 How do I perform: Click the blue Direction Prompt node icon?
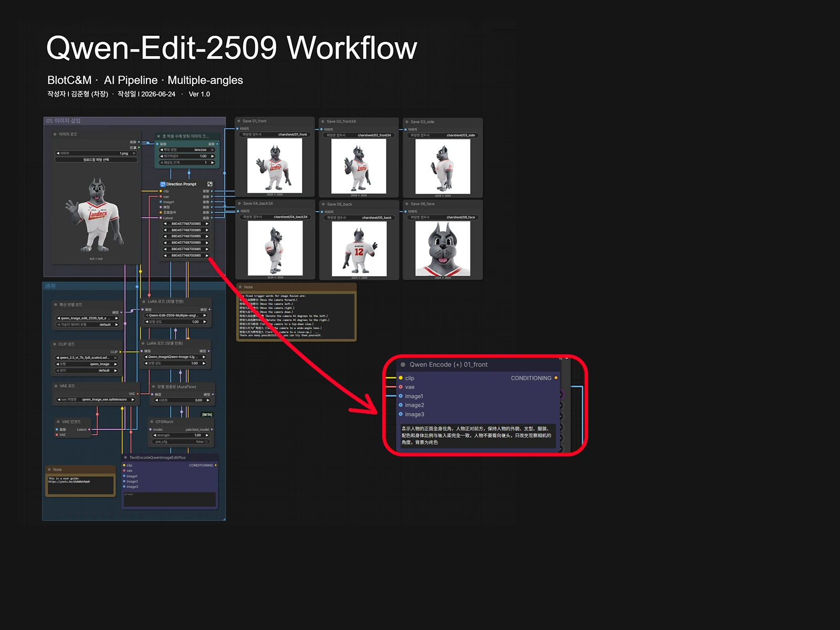[x=163, y=184]
